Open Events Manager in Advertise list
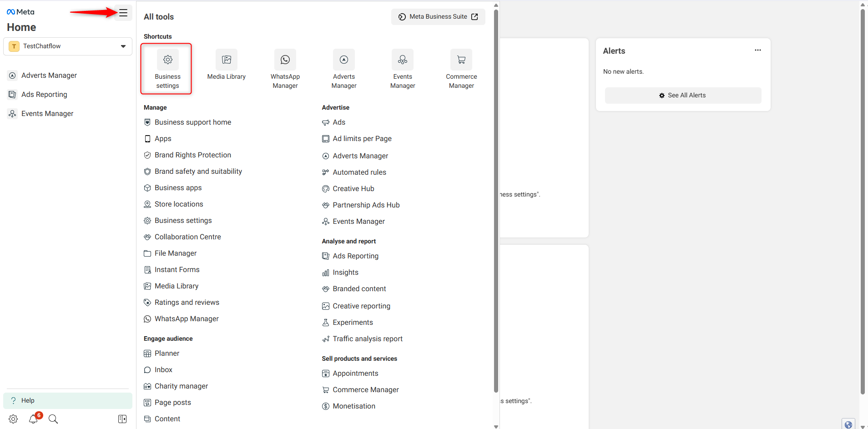The image size is (868, 429). pyautogui.click(x=353, y=222)
